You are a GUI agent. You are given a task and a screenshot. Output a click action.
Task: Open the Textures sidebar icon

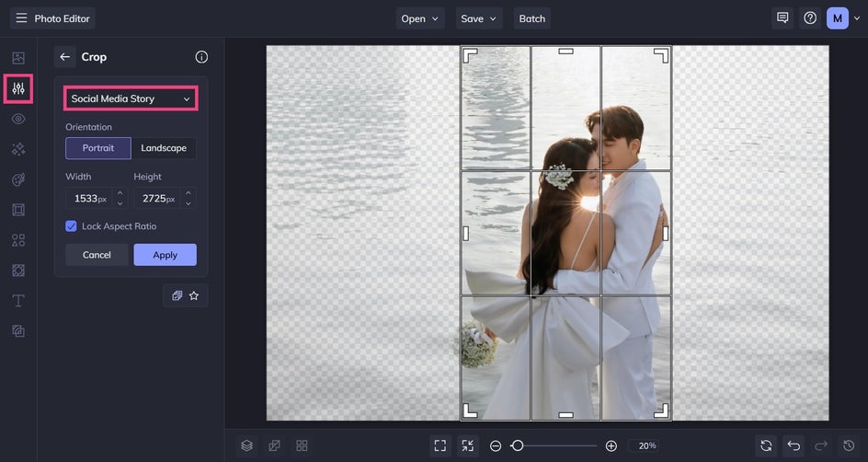tap(18, 331)
